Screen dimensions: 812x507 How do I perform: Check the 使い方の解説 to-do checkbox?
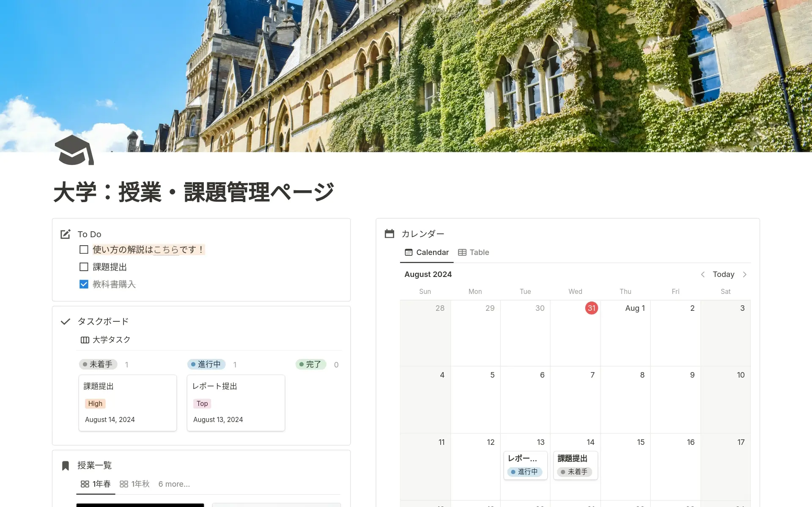(x=84, y=249)
